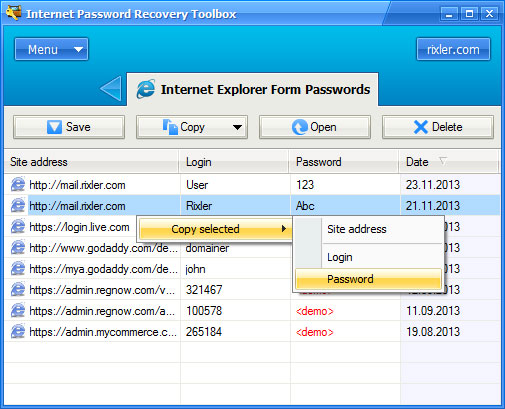Select the login cell 'User'

pos(197,185)
